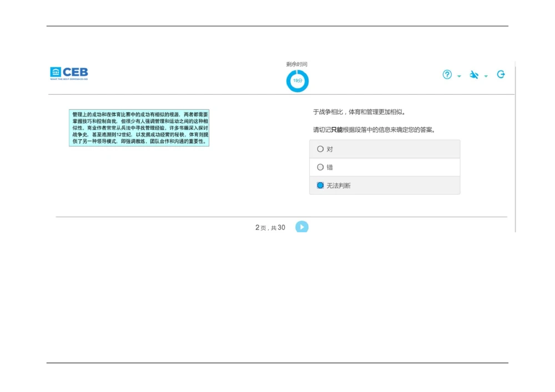This screenshot has width=555, height=392.
Task: Click the building icon inside the CEB logo
Action: click(55, 72)
